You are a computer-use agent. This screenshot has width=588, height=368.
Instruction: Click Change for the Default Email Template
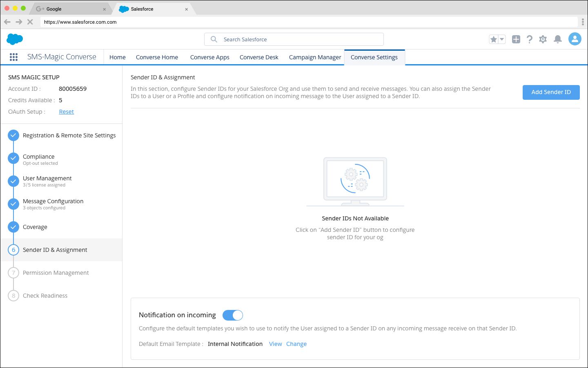[x=296, y=344]
